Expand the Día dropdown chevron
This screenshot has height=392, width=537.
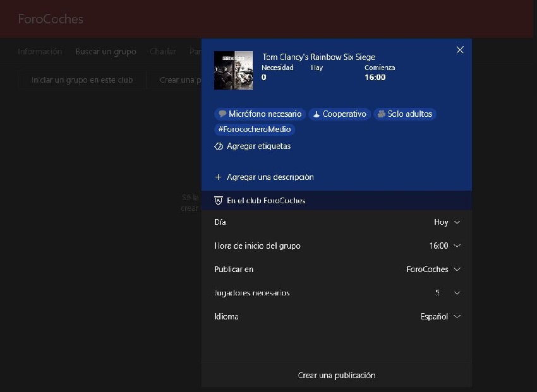coord(457,222)
